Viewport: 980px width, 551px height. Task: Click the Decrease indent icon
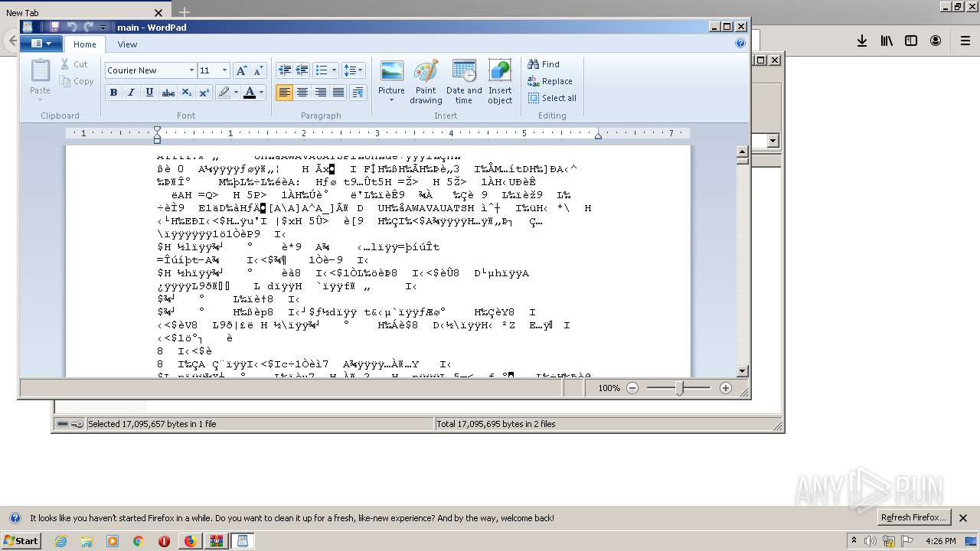(285, 70)
